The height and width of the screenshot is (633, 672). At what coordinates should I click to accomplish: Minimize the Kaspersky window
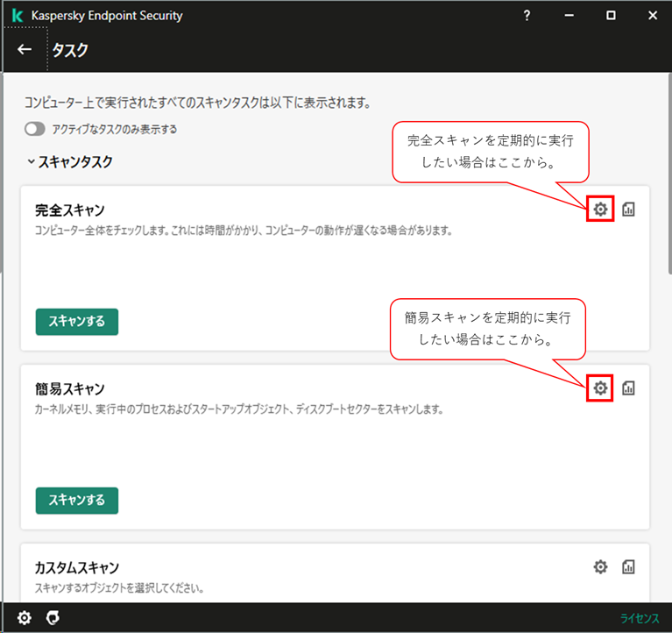click(569, 16)
